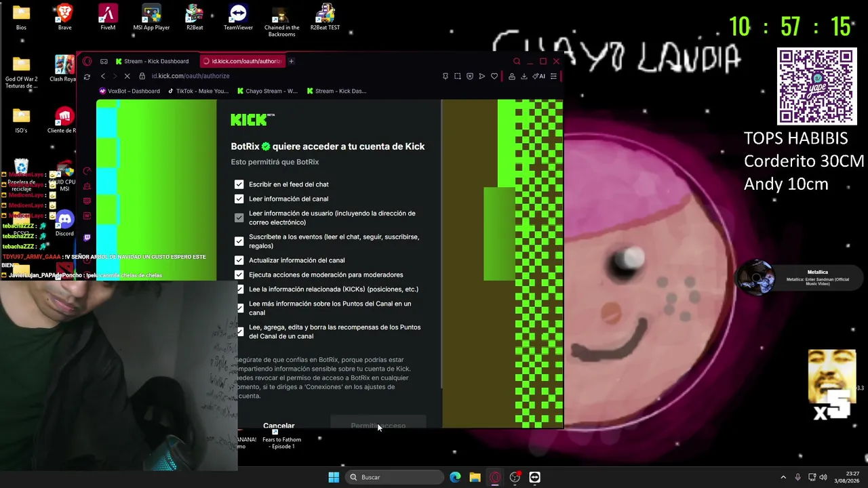868x488 pixels.
Task: Click the Windows Start button
Action: point(334,477)
